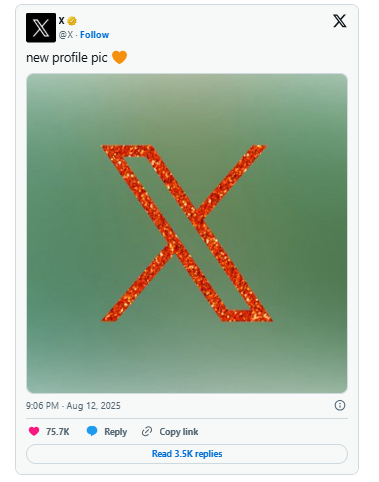Open Read 3.5K replies
The width and height of the screenshot is (379, 482).
187,454
